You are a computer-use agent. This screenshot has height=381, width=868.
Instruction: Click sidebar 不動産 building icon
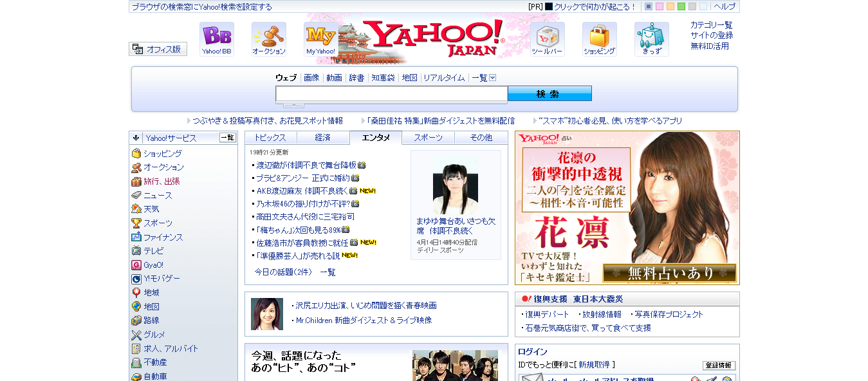tap(136, 362)
